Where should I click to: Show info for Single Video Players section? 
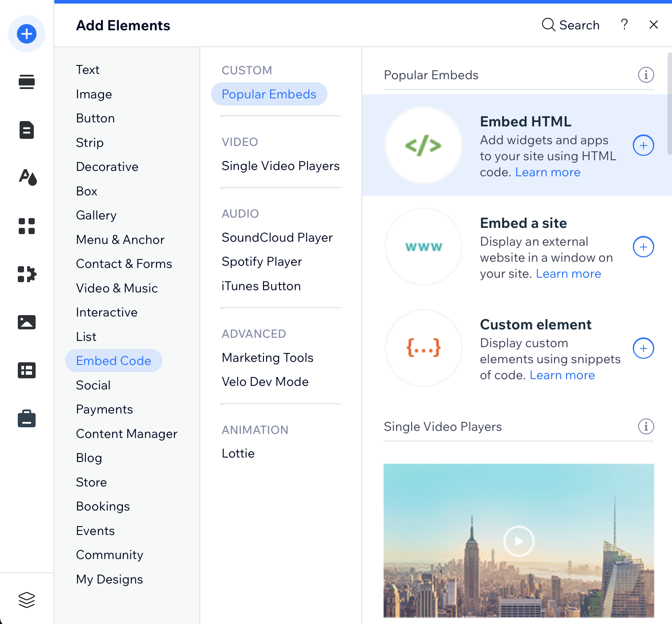tap(646, 426)
